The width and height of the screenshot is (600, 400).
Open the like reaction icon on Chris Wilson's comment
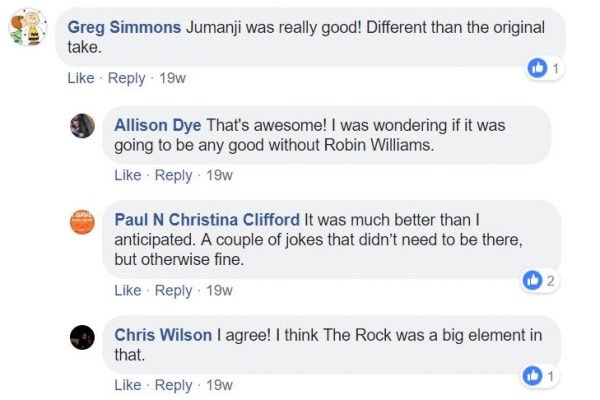532,376
